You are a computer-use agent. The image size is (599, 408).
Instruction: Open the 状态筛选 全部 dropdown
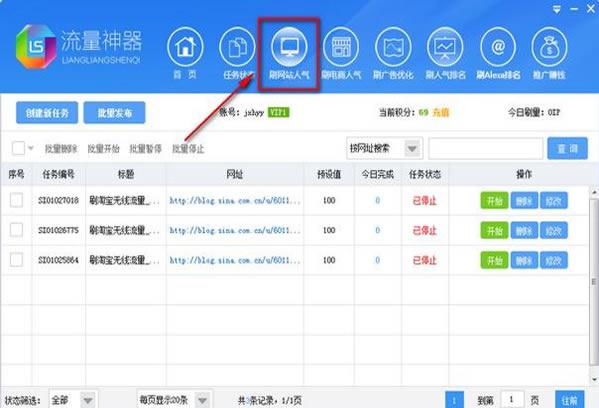[73, 400]
